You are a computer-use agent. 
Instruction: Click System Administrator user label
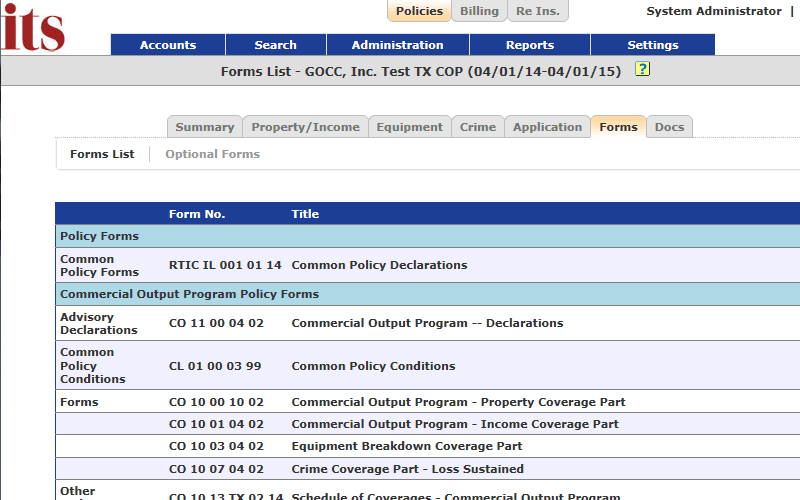(x=714, y=11)
